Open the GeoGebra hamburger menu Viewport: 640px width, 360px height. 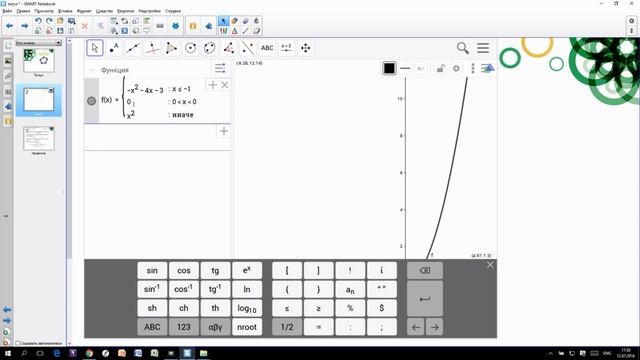coord(483,48)
